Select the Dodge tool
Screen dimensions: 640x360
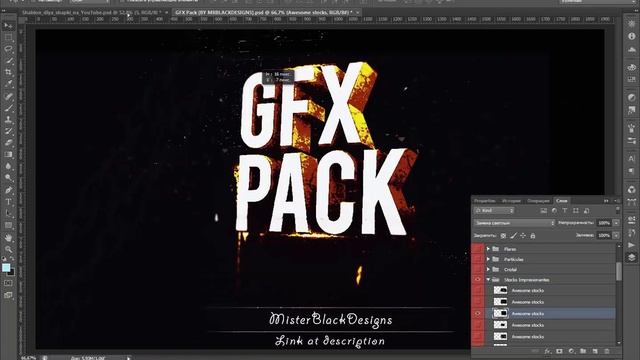8,178
